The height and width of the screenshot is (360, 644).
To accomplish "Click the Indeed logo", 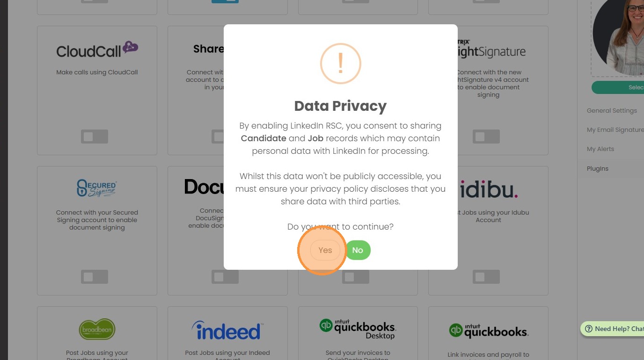I will pyautogui.click(x=227, y=330).
